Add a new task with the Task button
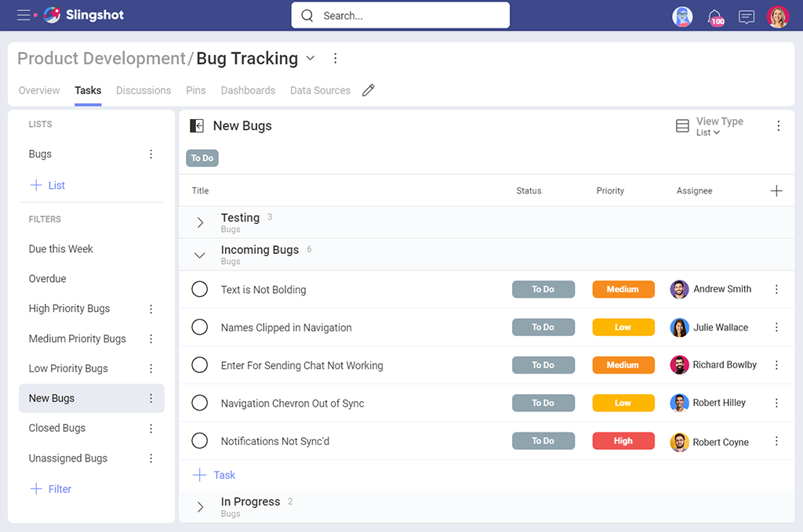The width and height of the screenshot is (803, 532). click(213, 475)
